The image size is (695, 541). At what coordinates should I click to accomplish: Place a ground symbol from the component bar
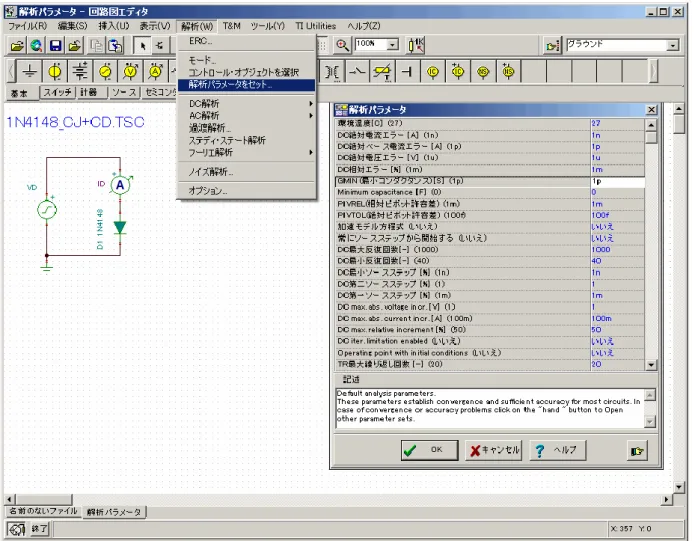coord(29,71)
